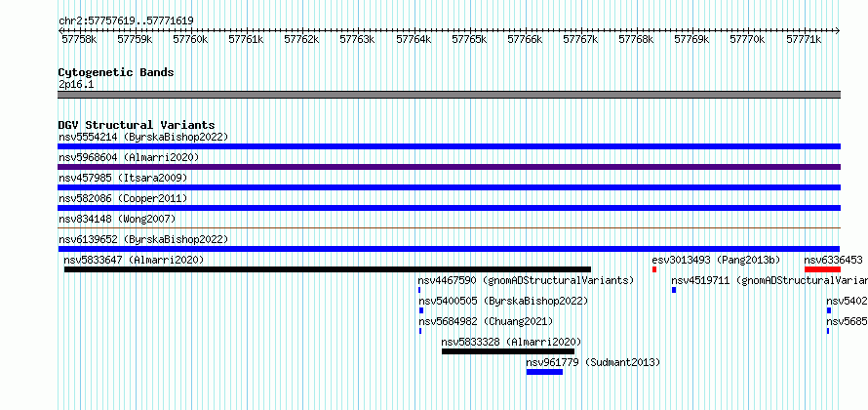Click nsv5684982 (Chuang2021) label

coord(486,321)
